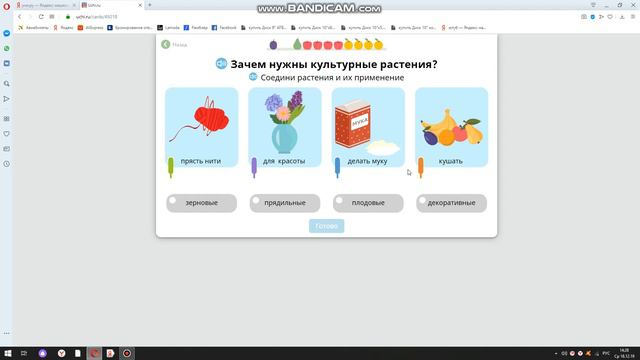Play audio for the question title

pos(221,64)
